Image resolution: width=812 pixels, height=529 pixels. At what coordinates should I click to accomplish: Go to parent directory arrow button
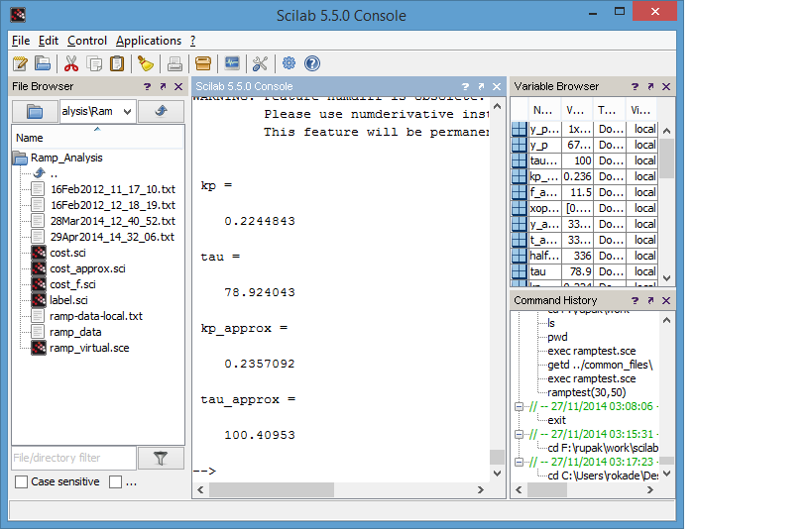[x=161, y=111]
